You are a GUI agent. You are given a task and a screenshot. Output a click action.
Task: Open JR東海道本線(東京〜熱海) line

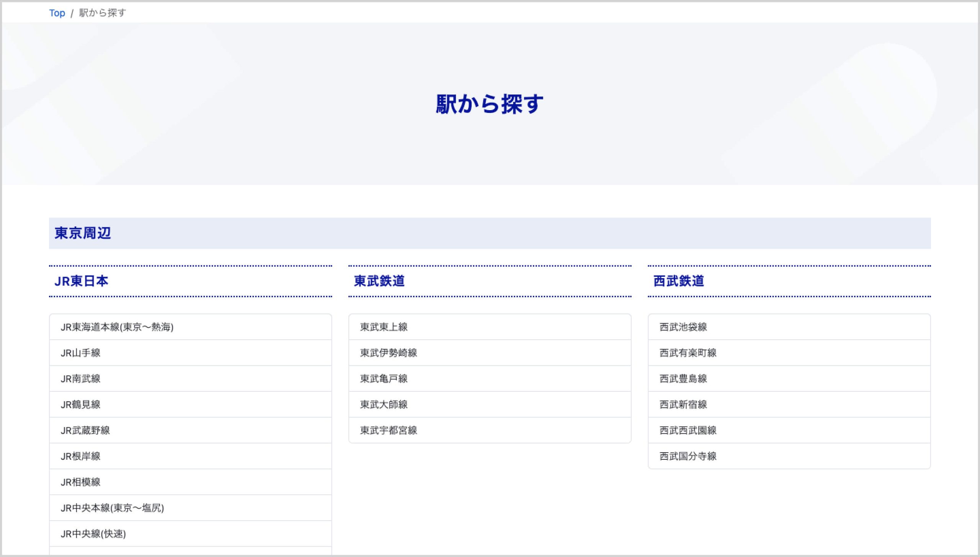point(190,327)
